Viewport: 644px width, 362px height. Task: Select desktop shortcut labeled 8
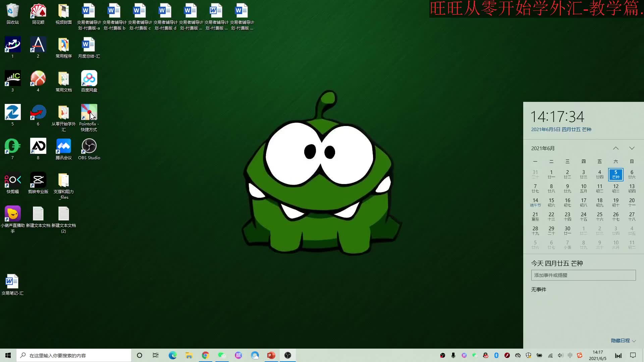click(38, 149)
